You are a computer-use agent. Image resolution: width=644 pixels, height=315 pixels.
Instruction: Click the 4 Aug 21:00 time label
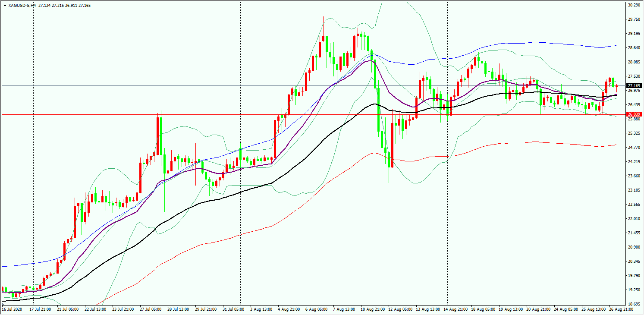point(288,309)
